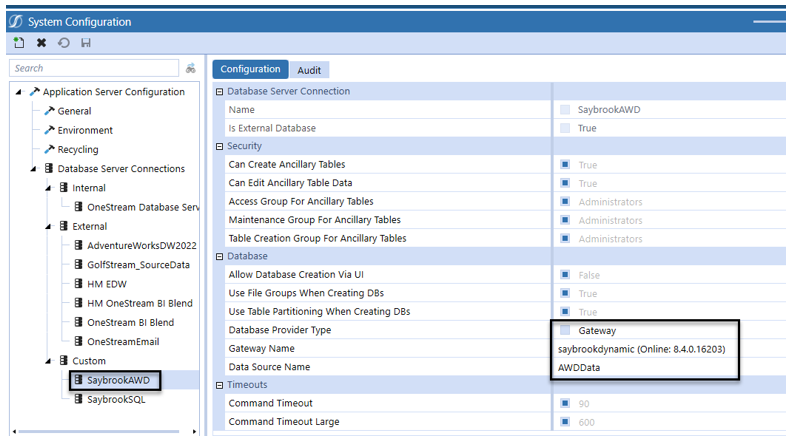
Task: Select the General hammer-icon tree node
Action: [x=74, y=111]
